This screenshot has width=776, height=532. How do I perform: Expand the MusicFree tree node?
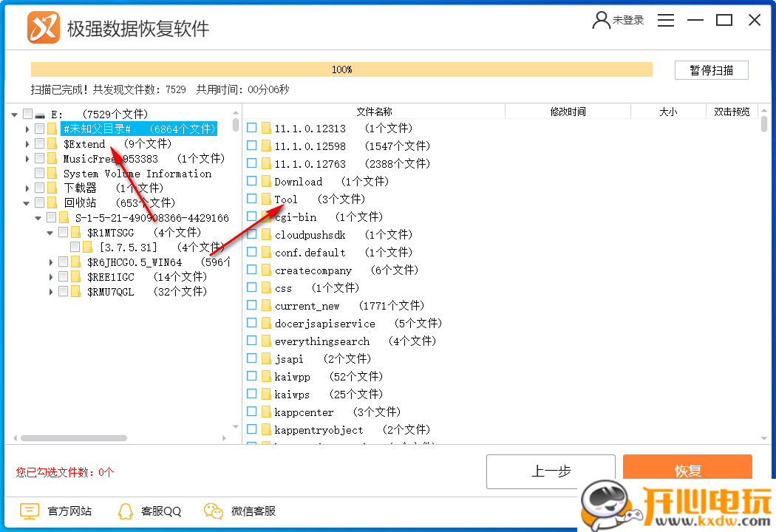(27, 159)
